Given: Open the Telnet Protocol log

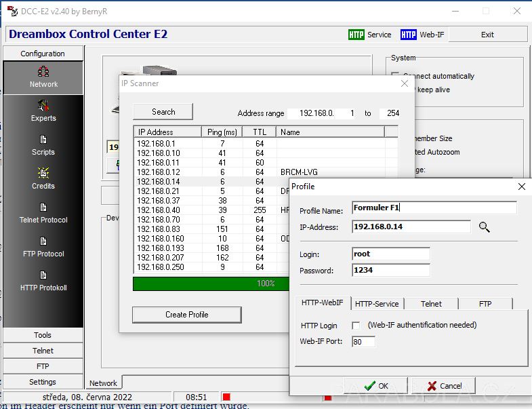Looking at the screenshot, I should click(x=43, y=213).
